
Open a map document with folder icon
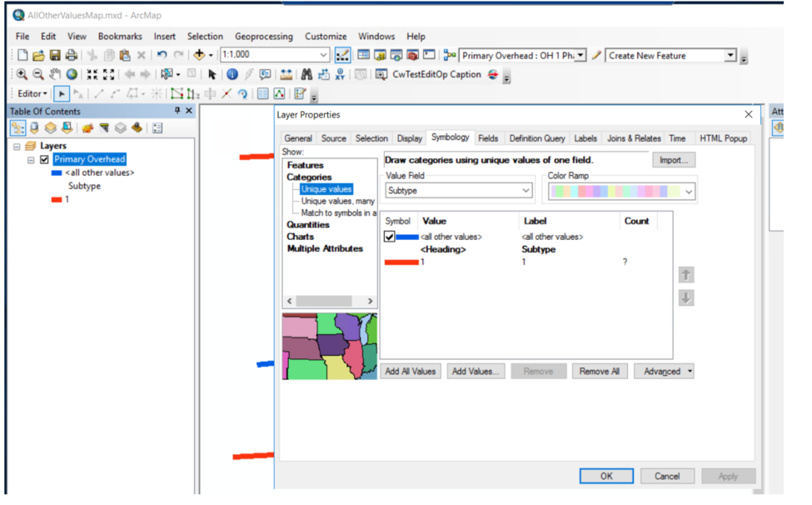pyautogui.click(x=38, y=55)
